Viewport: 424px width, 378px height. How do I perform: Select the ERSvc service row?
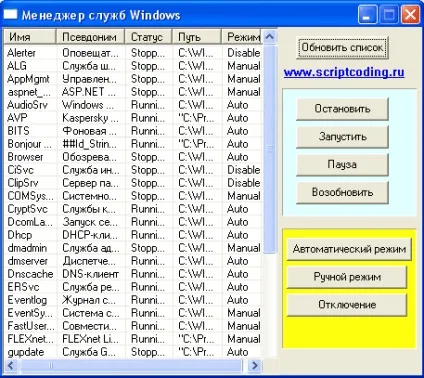133,287
